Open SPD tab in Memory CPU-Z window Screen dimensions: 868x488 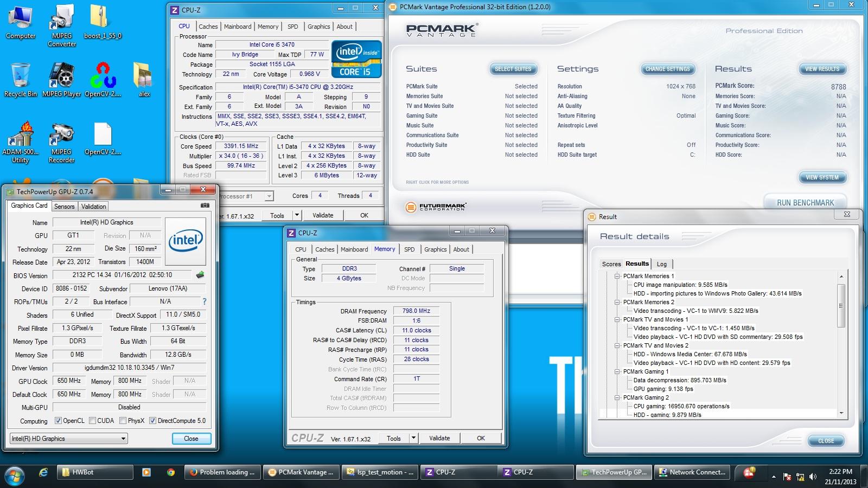click(x=409, y=249)
